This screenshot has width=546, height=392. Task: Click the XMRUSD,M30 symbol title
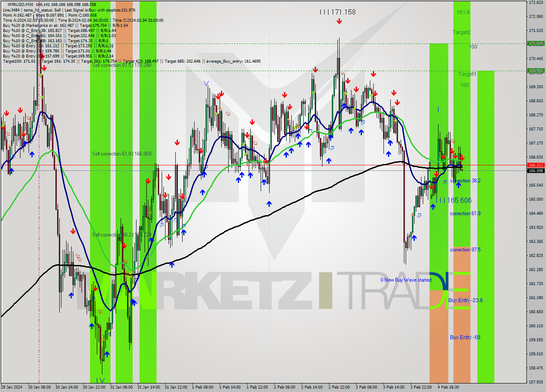(21, 5)
